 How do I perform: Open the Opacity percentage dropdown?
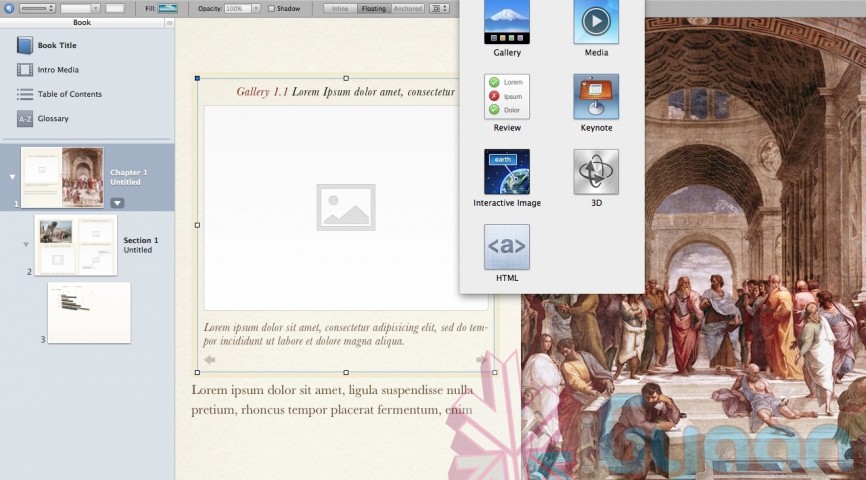pos(255,8)
